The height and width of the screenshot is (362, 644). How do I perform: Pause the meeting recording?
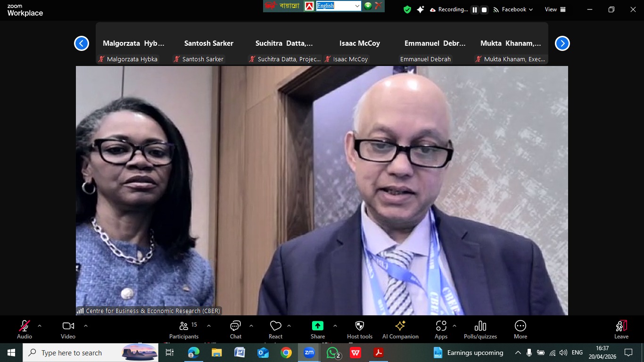point(475,9)
